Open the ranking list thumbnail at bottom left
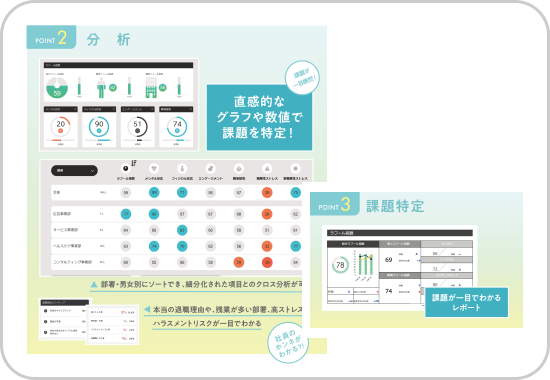The height and width of the screenshot is (380, 550). pyautogui.click(x=65, y=319)
